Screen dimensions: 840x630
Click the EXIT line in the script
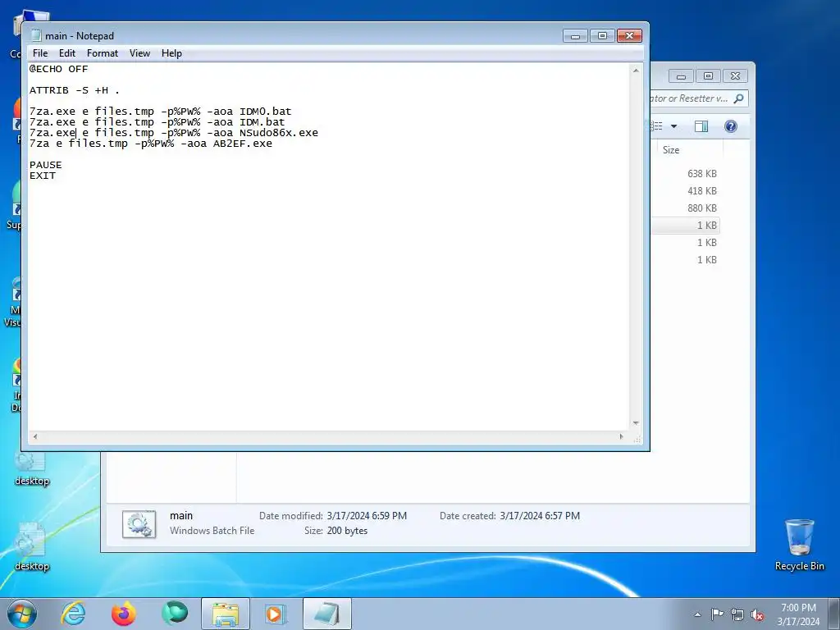click(43, 176)
